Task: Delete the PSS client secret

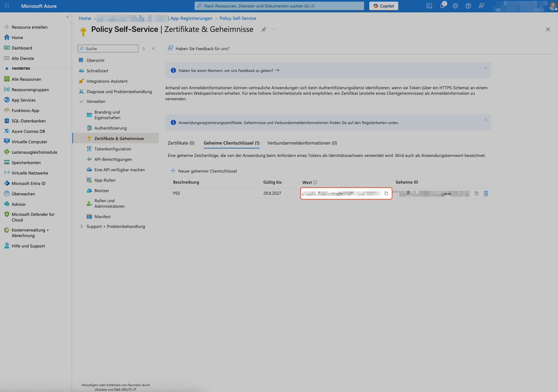Action: pos(486,193)
